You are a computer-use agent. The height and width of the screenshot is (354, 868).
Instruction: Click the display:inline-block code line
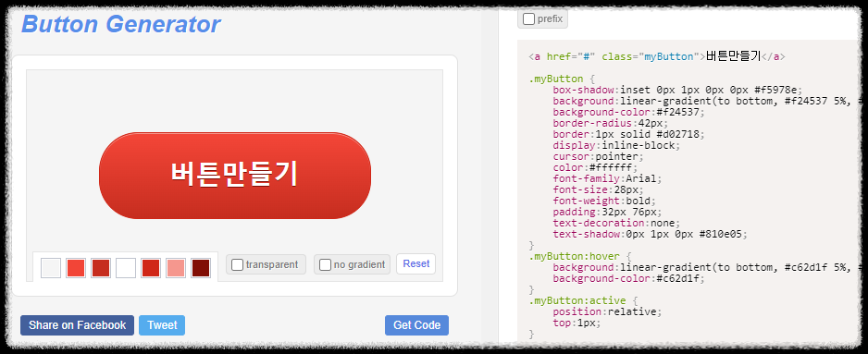(x=616, y=145)
